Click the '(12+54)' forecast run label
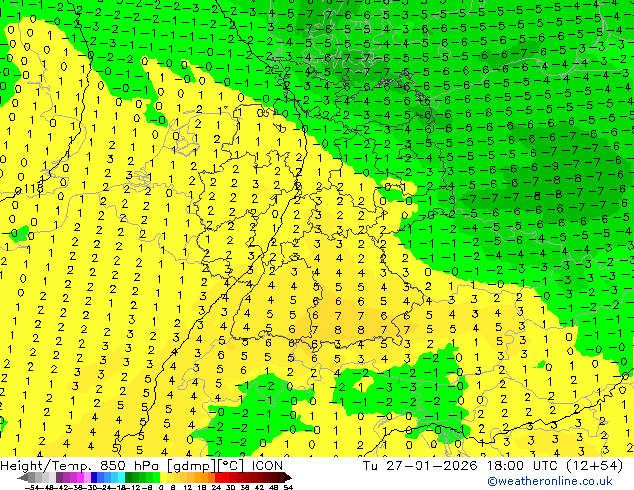The height and width of the screenshot is (490, 634). pos(594,466)
